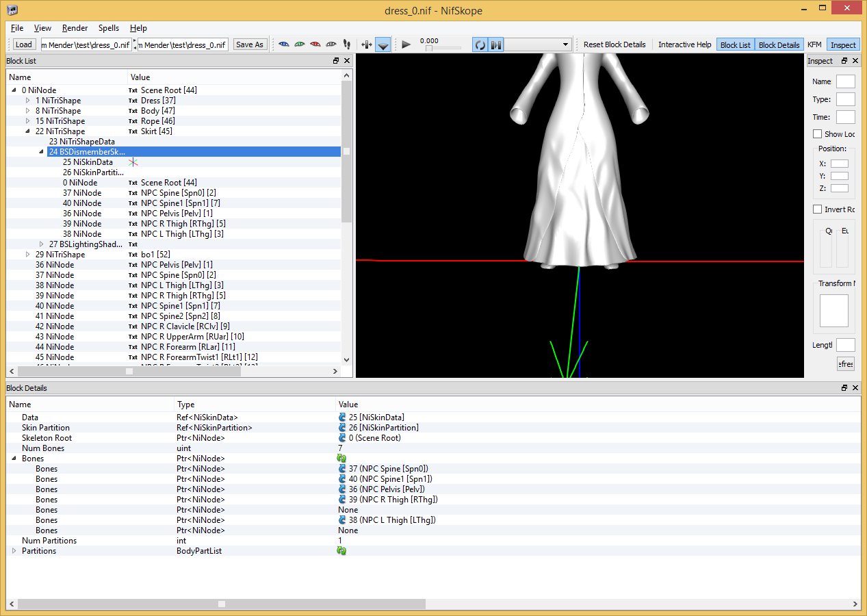Select the blue eye render toggle
The width and height of the screenshot is (867, 616).
283,44
